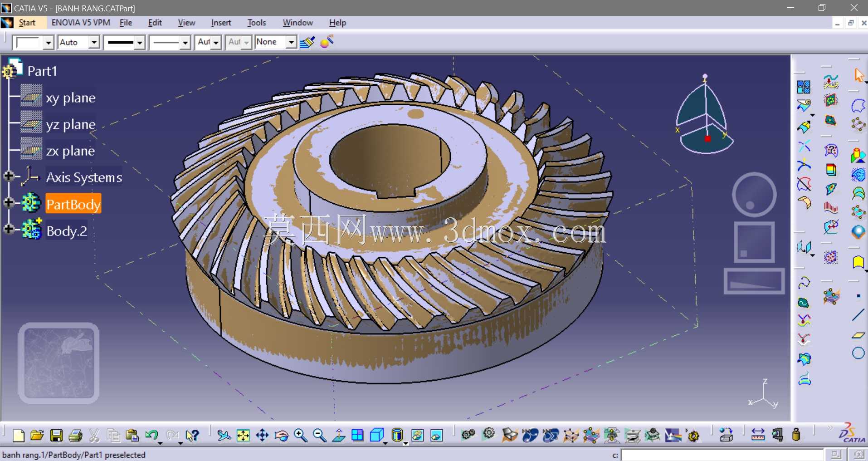
Task: Click the Circle tool in right toolbar
Action: click(x=858, y=353)
